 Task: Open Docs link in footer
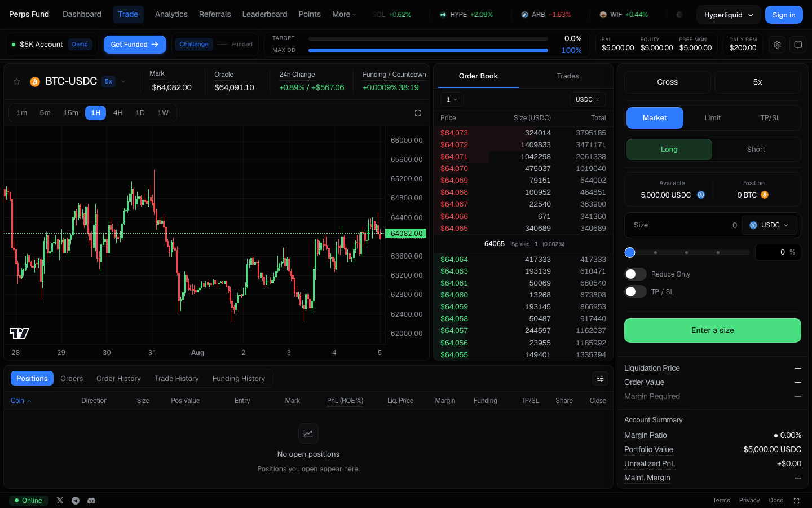776,501
